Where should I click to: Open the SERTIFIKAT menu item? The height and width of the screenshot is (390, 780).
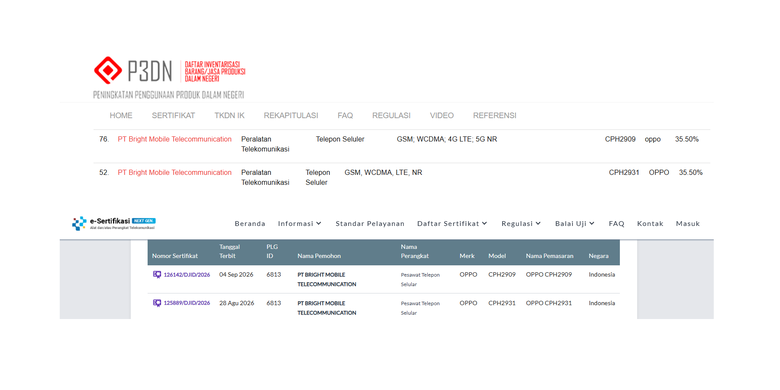click(174, 115)
